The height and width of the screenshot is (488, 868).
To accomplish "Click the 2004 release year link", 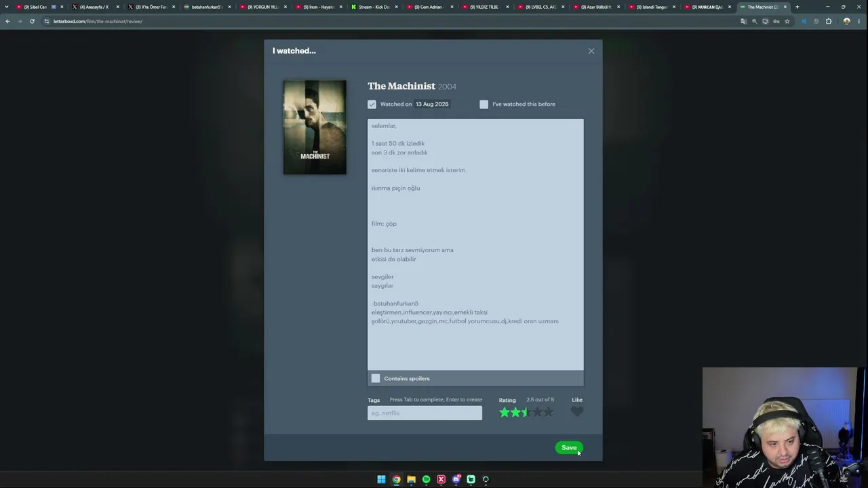I will point(447,87).
